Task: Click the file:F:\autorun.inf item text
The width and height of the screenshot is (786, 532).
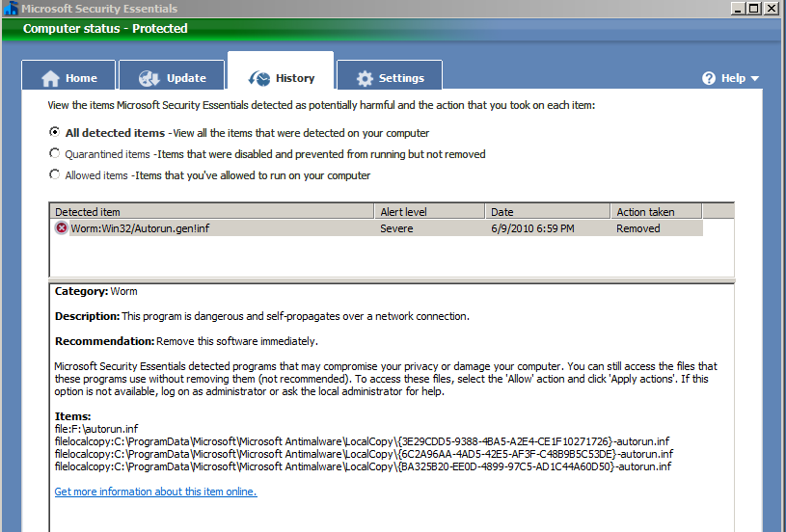Action: [x=96, y=429]
